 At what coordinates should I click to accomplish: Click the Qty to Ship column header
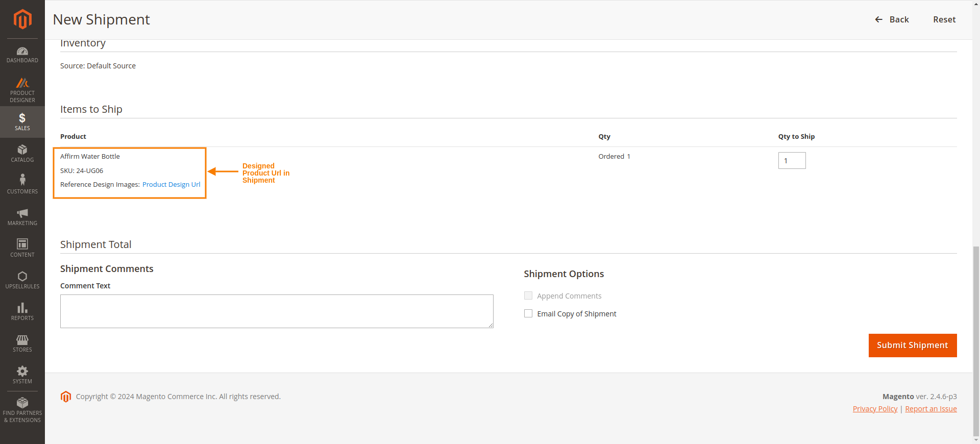pos(796,136)
